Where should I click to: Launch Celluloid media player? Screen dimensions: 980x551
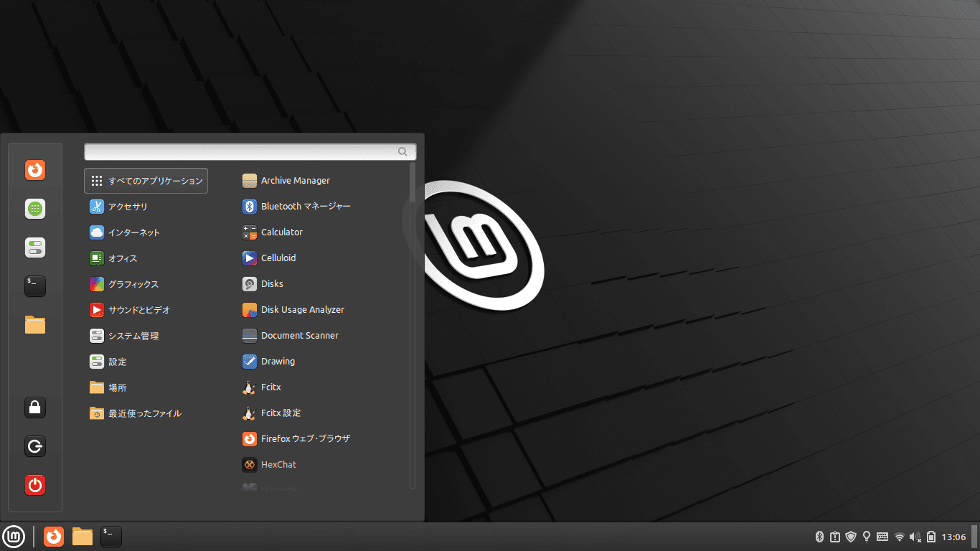click(323, 258)
